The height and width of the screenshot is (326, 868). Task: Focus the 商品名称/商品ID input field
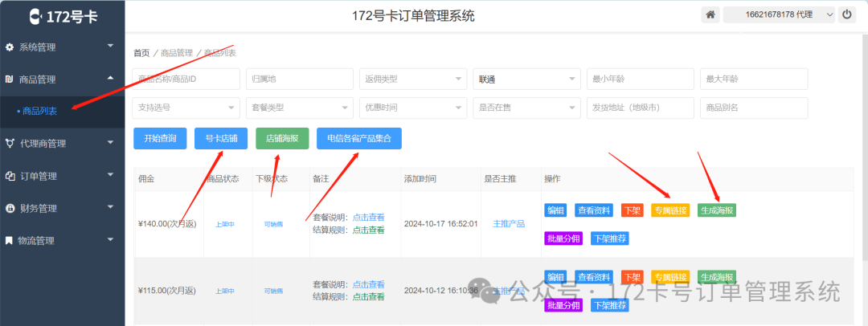pyautogui.click(x=186, y=79)
